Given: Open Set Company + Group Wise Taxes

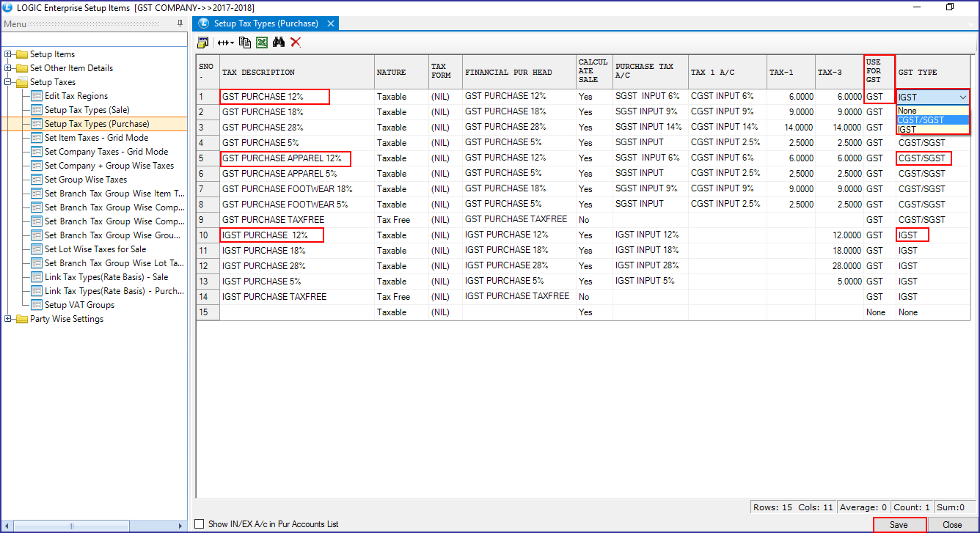Looking at the screenshot, I should 109,166.
